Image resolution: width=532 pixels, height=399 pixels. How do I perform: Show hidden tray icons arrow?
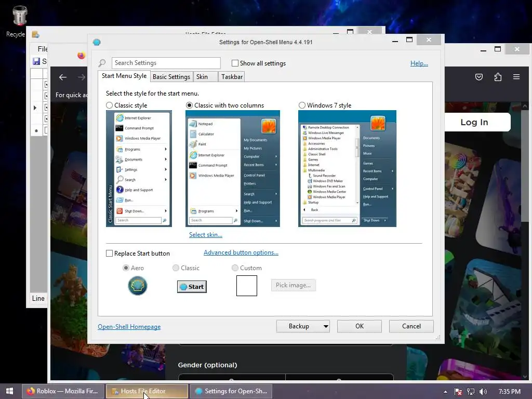445,392
